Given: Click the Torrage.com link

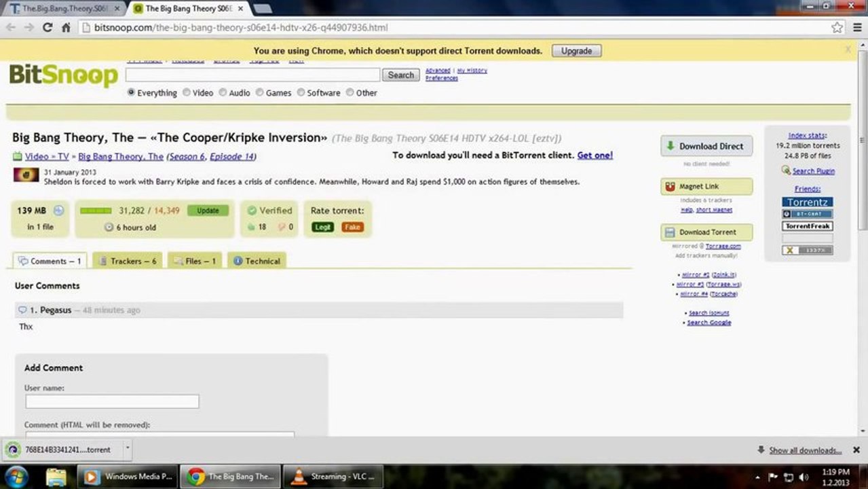Looking at the screenshot, I should click(723, 247).
